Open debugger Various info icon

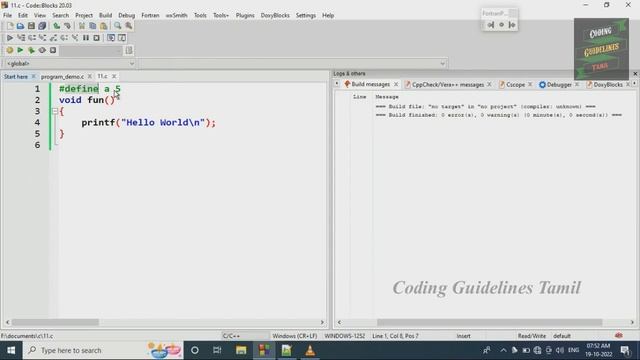click(122, 38)
